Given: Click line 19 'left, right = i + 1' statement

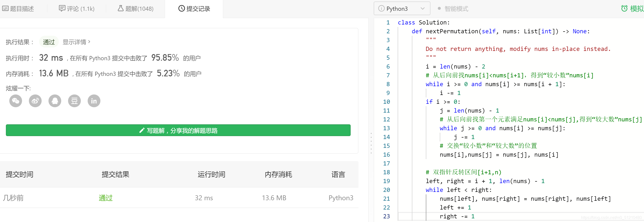Looking at the screenshot, I should (x=485, y=181).
